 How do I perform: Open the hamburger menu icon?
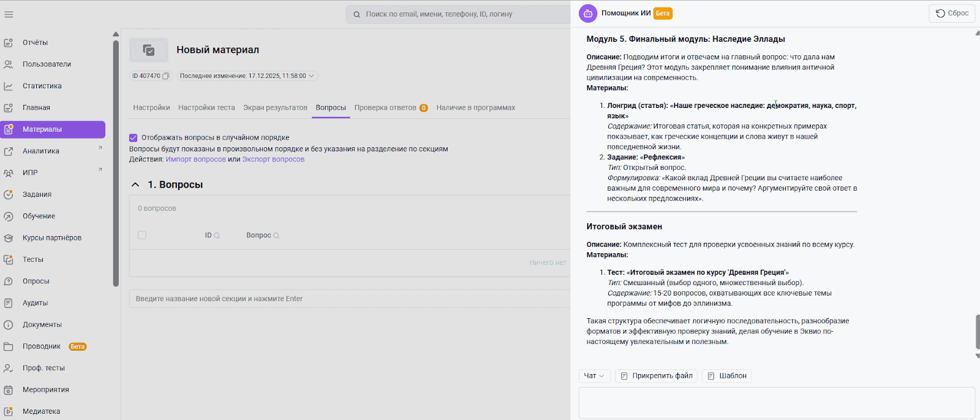9,14
